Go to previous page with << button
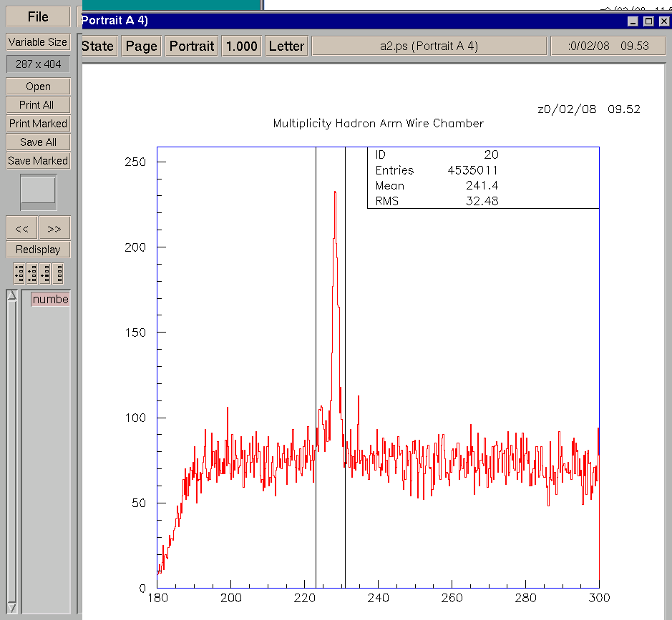The height and width of the screenshot is (620, 672). [21, 228]
